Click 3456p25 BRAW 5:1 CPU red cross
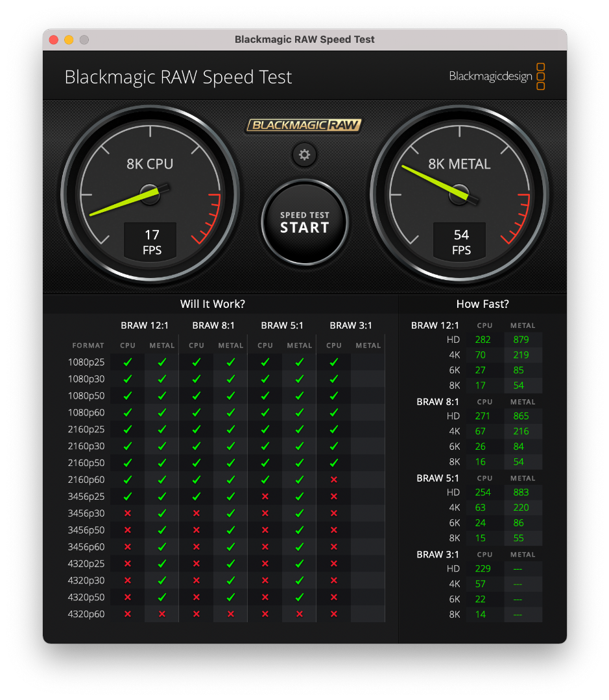Image resolution: width=609 pixels, height=700 pixels. point(265,496)
